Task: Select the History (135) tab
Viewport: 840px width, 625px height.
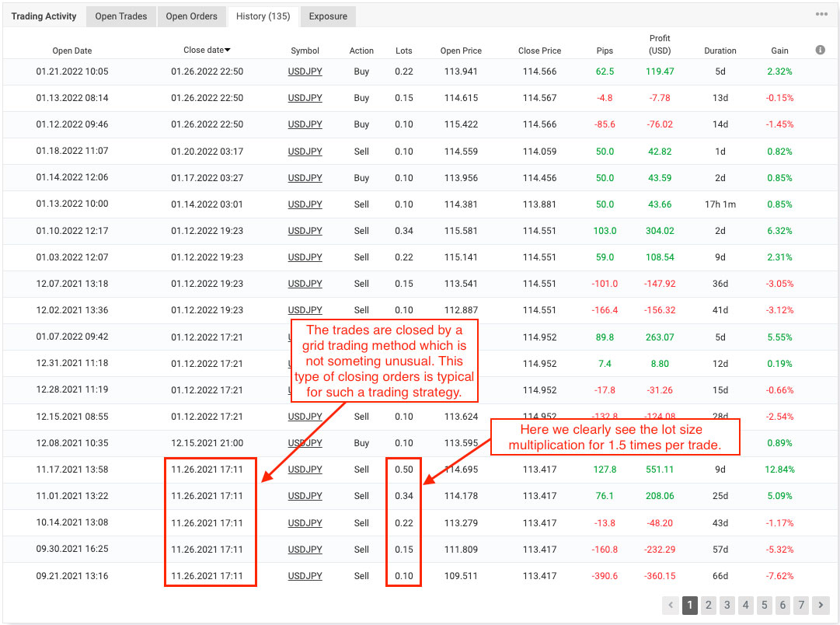Action: tap(263, 16)
